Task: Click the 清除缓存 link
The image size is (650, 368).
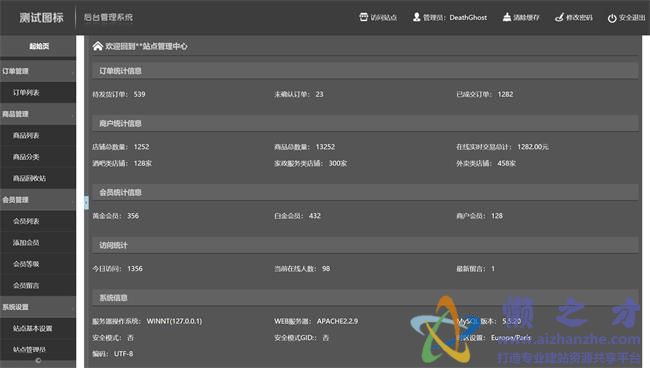Action: [x=526, y=17]
